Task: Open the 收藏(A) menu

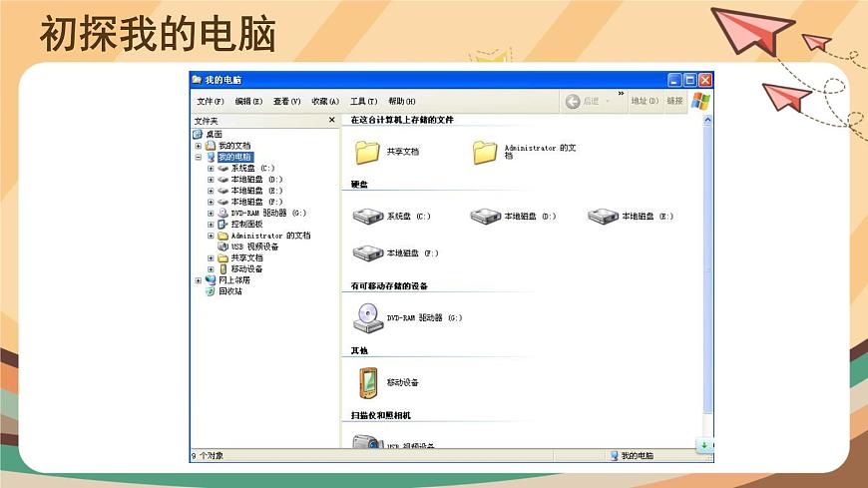Action: [x=325, y=102]
